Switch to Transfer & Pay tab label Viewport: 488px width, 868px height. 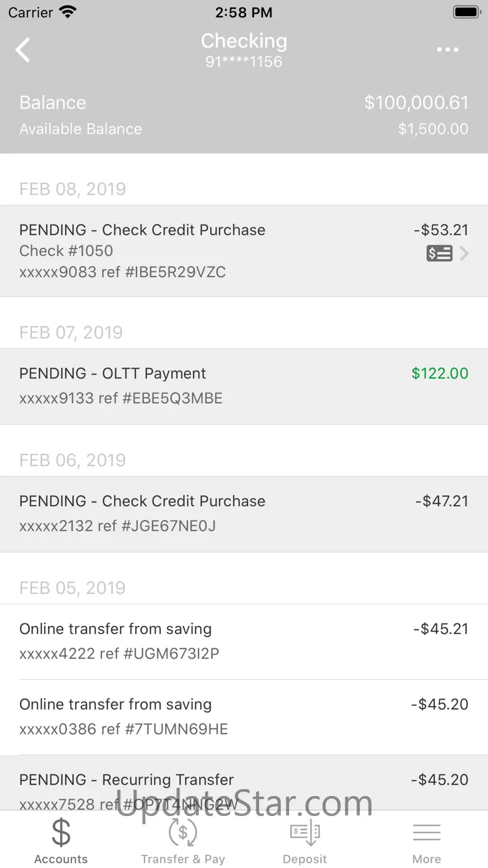[x=183, y=859]
